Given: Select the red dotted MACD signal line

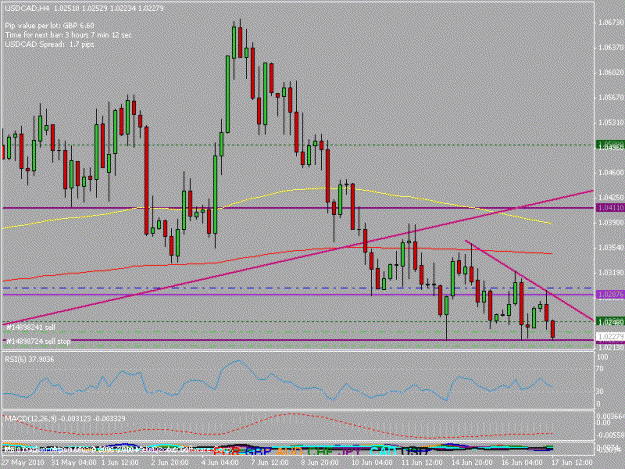Looking at the screenshot, I should (x=279, y=417).
